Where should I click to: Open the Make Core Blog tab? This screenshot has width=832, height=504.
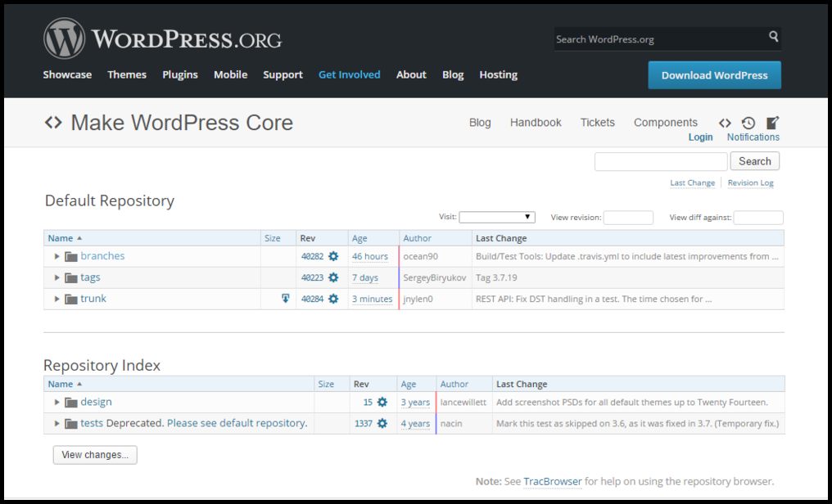click(x=480, y=123)
